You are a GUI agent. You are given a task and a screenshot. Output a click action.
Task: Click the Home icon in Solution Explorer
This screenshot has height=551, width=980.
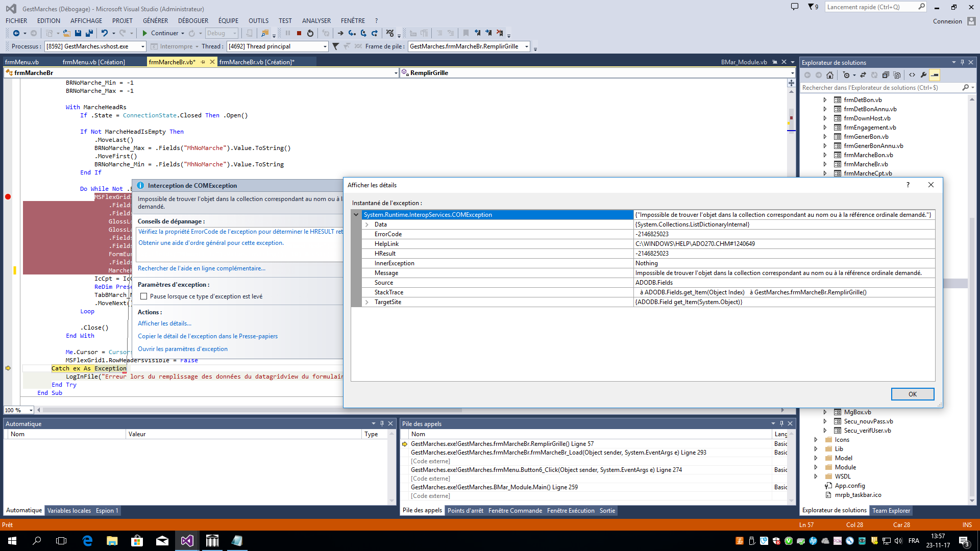pyautogui.click(x=830, y=75)
